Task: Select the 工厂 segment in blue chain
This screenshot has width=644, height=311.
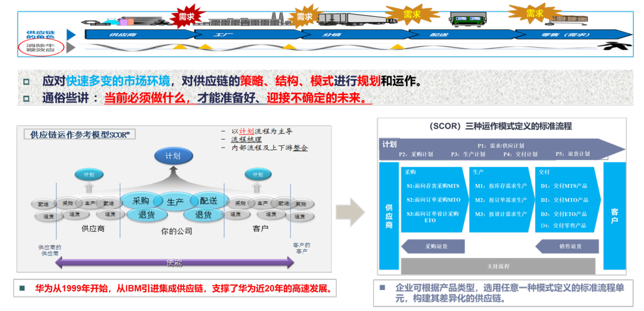Action: 220,35
